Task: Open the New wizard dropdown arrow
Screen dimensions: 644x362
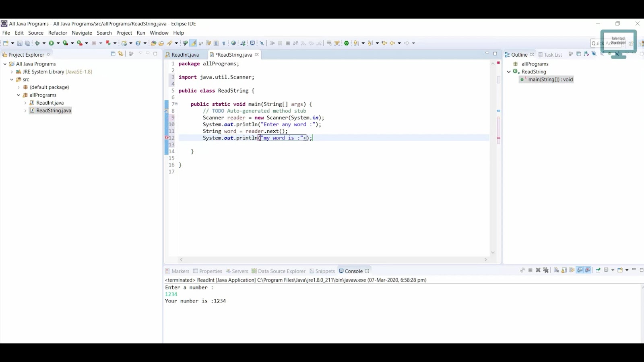Action: [x=12, y=43]
